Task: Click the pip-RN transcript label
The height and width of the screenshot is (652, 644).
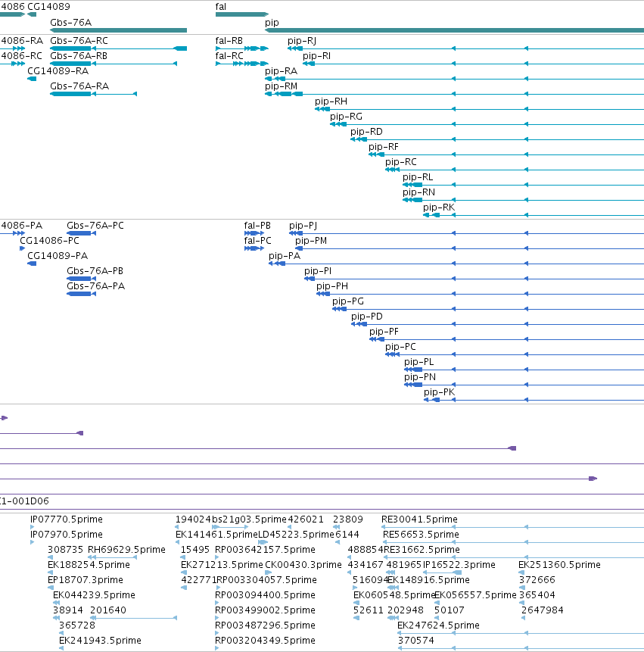Action: [418, 192]
